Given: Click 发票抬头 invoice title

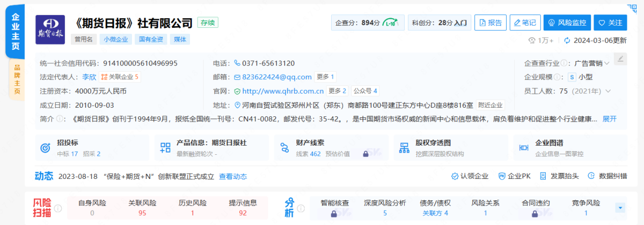Looking at the screenshot, I should click(x=559, y=176).
